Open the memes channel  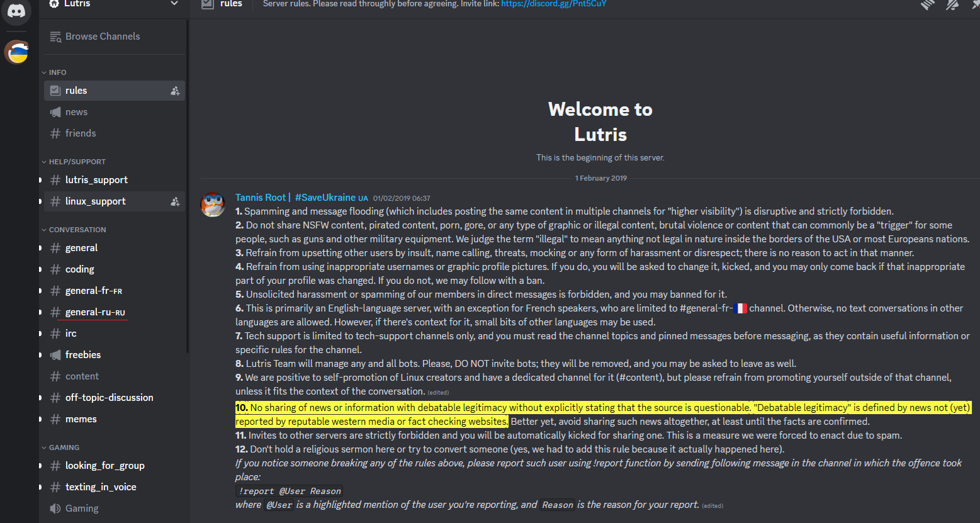pyautogui.click(x=115, y=419)
